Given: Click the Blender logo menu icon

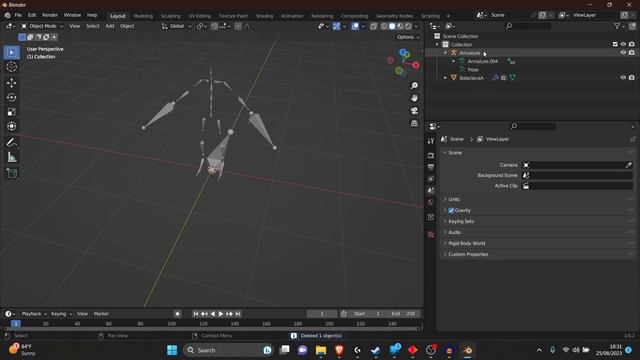Looking at the screenshot, I should pyautogui.click(x=7, y=15).
